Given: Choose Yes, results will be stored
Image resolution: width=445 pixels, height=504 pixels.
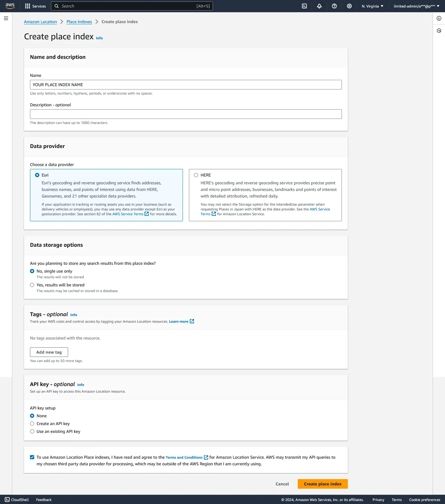Looking at the screenshot, I should point(32,285).
